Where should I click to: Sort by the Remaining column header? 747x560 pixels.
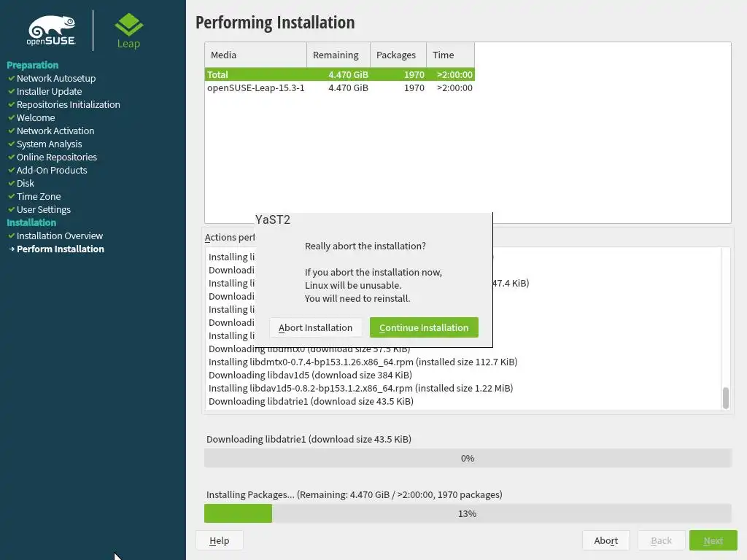[338, 55]
